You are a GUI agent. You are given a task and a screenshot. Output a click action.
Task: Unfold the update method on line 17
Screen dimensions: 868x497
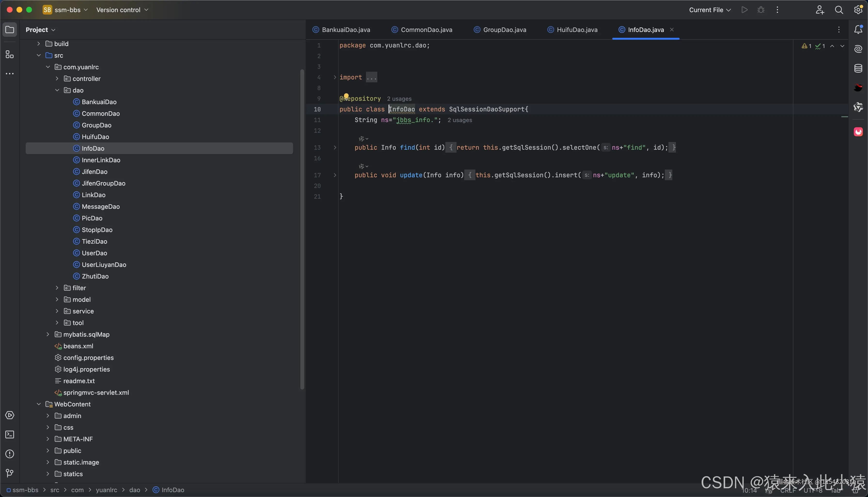[335, 175]
